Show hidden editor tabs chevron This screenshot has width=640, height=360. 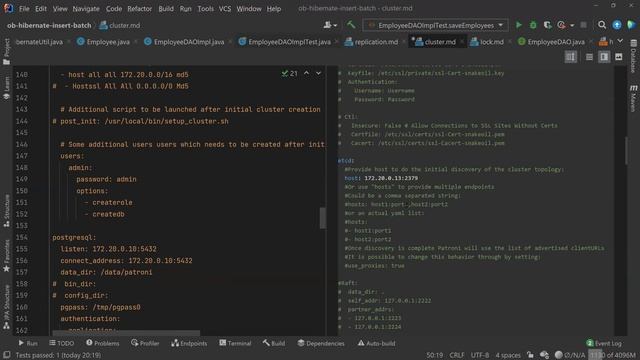coord(620,41)
